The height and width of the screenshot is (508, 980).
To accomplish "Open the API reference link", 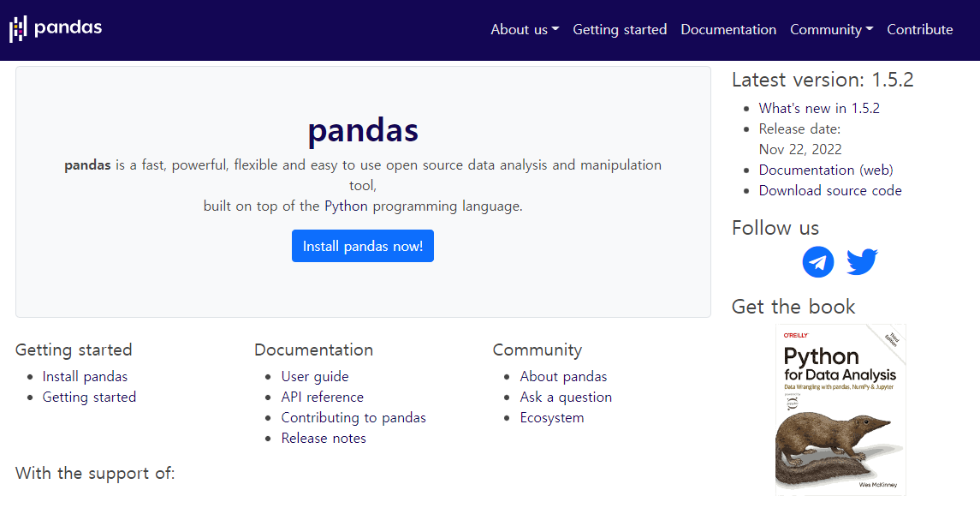I will [x=323, y=397].
